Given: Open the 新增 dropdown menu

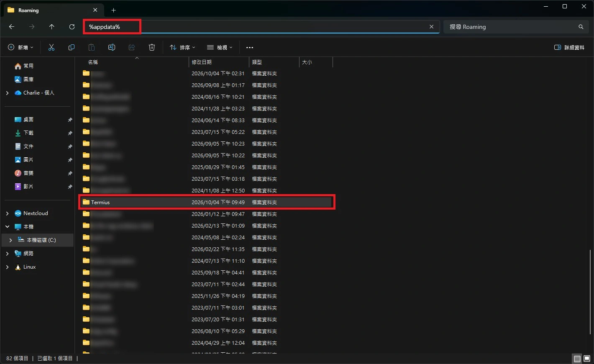Looking at the screenshot, I should [x=20, y=48].
